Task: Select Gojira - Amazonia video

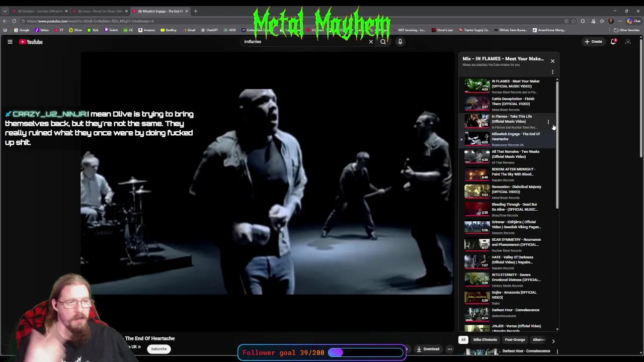Action: (508, 297)
